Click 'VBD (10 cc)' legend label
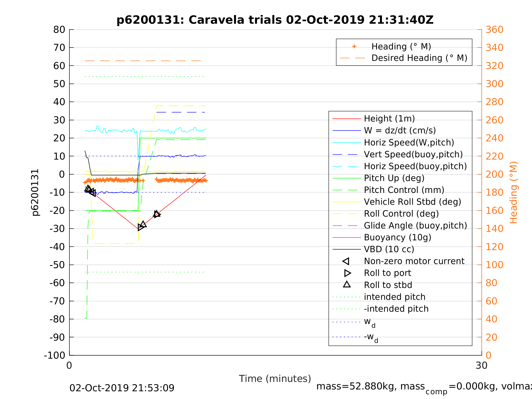The width and height of the screenshot is (532, 399). click(389, 249)
